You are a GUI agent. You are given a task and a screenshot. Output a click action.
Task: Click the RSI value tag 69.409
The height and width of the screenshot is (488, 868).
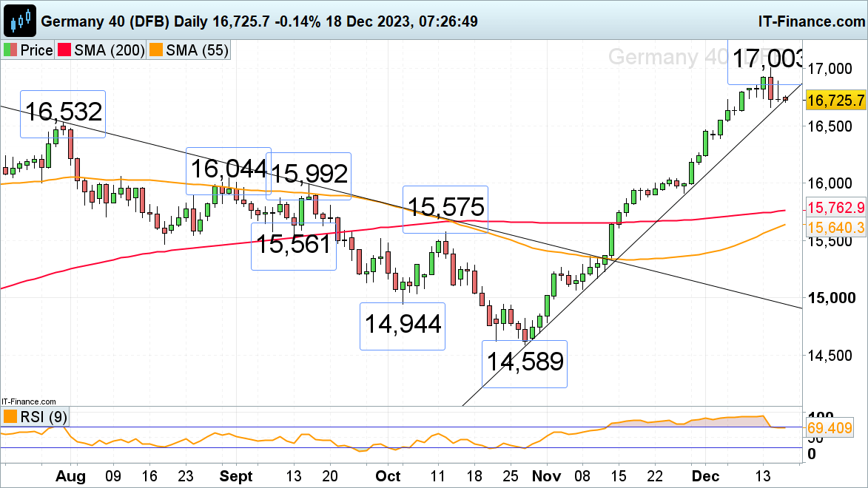pyautogui.click(x=830, y=427)
